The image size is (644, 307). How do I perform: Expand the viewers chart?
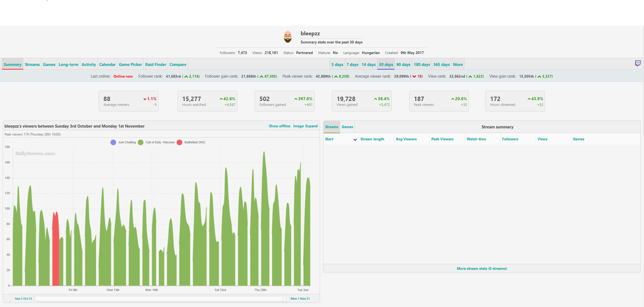click(311, 126)
